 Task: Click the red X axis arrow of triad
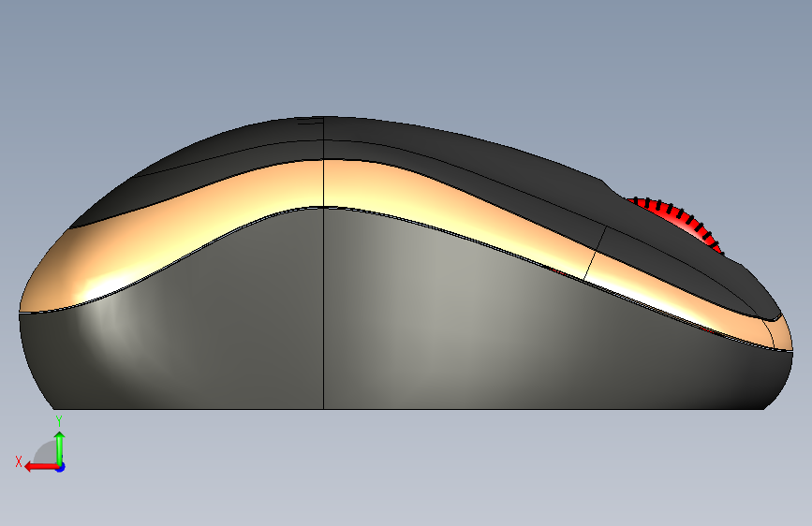tap(40, 467)
